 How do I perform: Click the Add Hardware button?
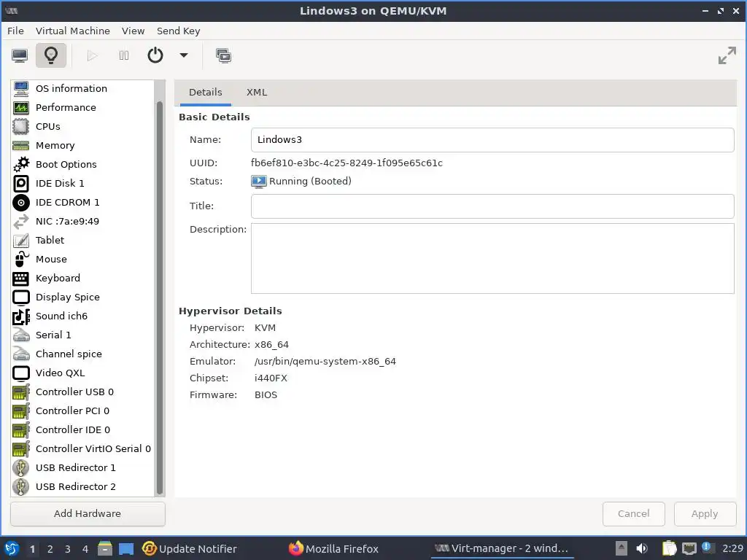tap(88, 514)
